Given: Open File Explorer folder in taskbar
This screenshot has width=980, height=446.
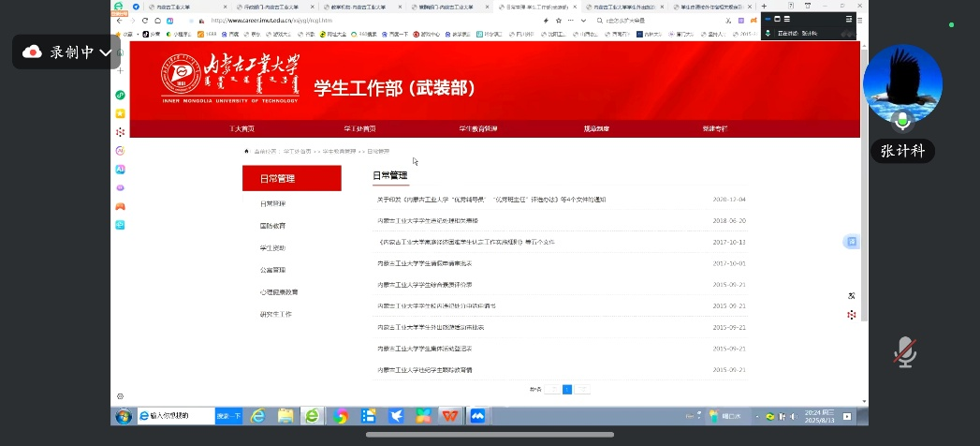Looking at the screenshot, I should pos(285,415).
